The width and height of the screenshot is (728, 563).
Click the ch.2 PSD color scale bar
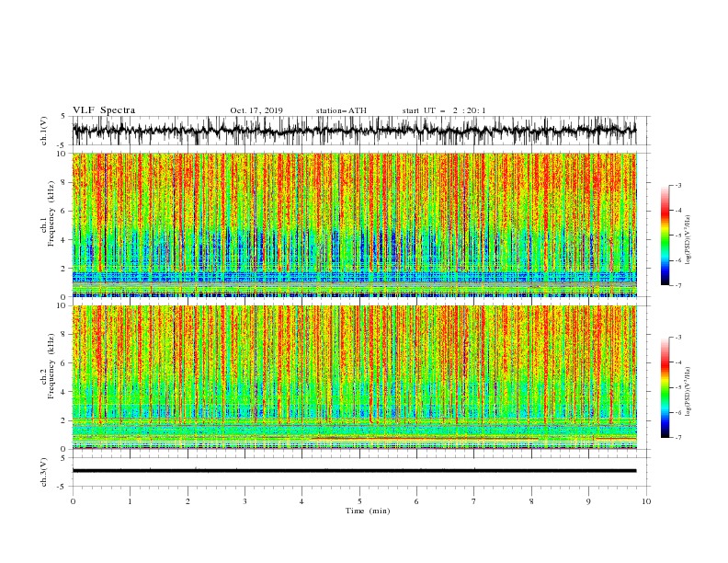(665, 387)
